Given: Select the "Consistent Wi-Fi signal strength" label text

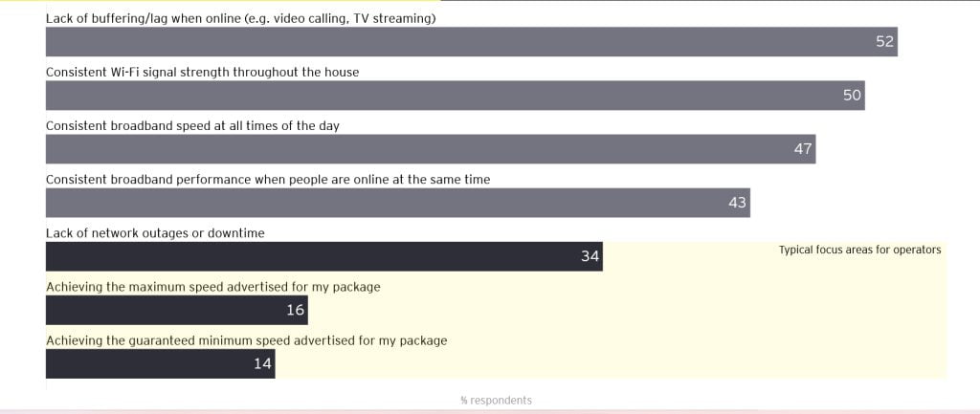Looking at the screenshot, I should coord(203,72).
